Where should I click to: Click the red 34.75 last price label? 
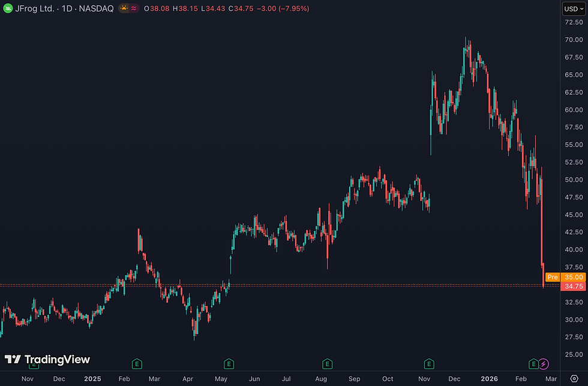pyautogui.click(x=573, y=286)
